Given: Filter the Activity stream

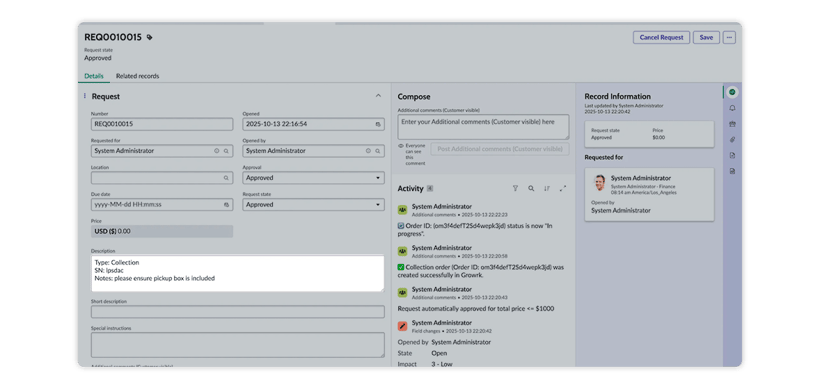Looking at the screenshot, I should 515,188.
